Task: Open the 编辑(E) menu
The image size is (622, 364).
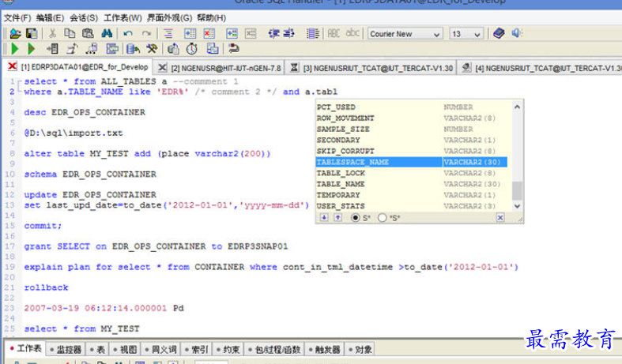Action: tap(50, 18)
